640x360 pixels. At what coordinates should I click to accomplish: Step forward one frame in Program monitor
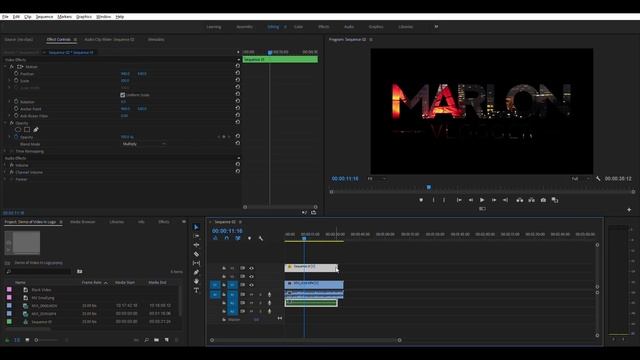click(x=494, y=200)
